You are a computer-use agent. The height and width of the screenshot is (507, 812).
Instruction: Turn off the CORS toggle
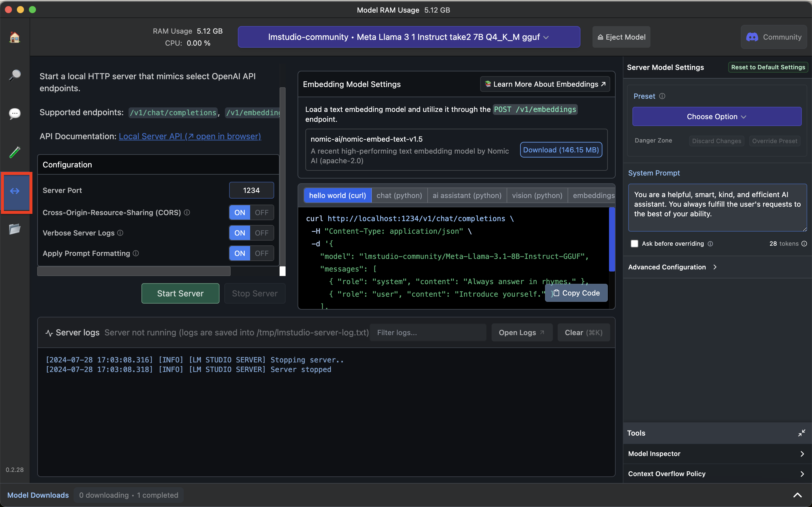[261, 213]
